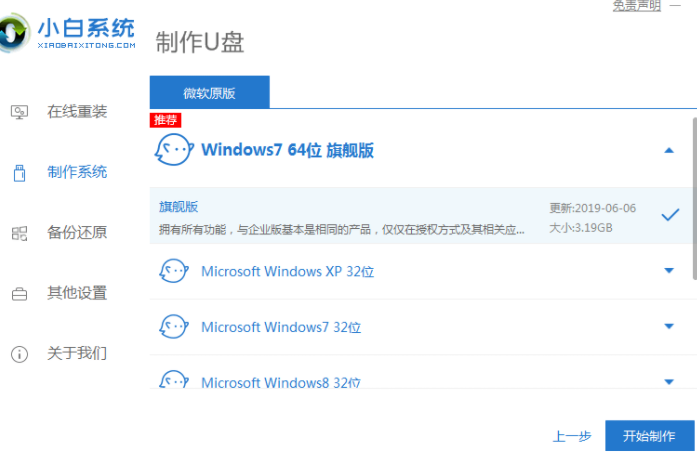This screenshot has width=697, height=460.
Task: Go back with the 上一步 button
Action: coord(572,436)
